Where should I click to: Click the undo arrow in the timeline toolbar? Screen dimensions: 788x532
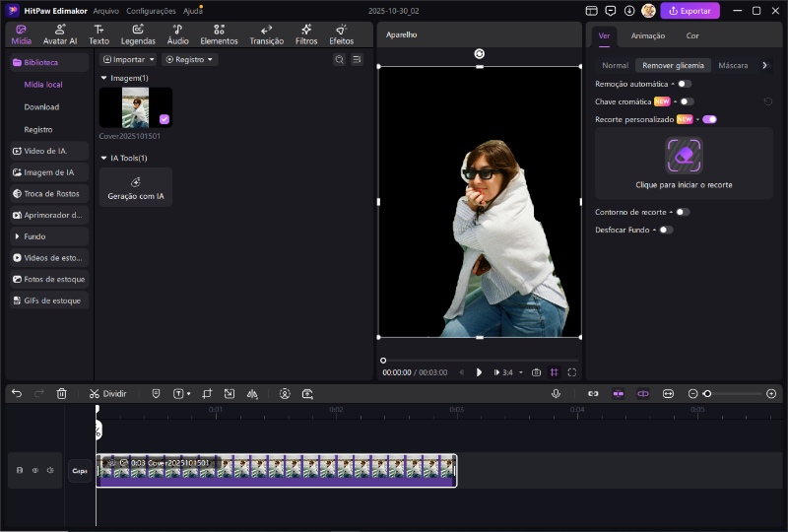pyautogui.click(x=17, y=393)
